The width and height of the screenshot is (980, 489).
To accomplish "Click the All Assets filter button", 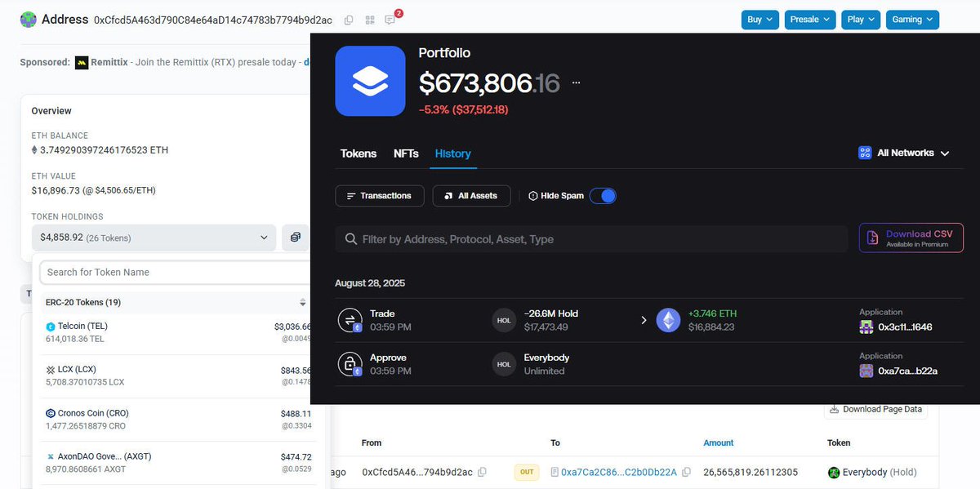I will 471,196.
